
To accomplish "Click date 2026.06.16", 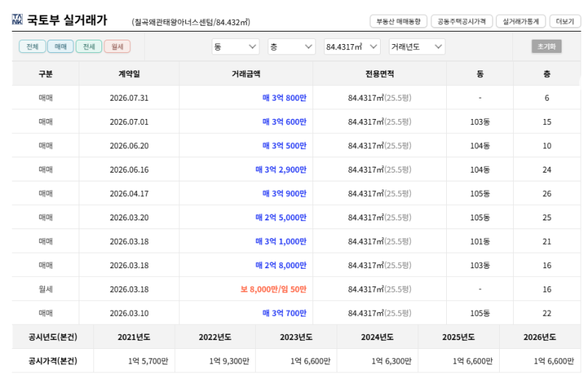I will (129, 170).
